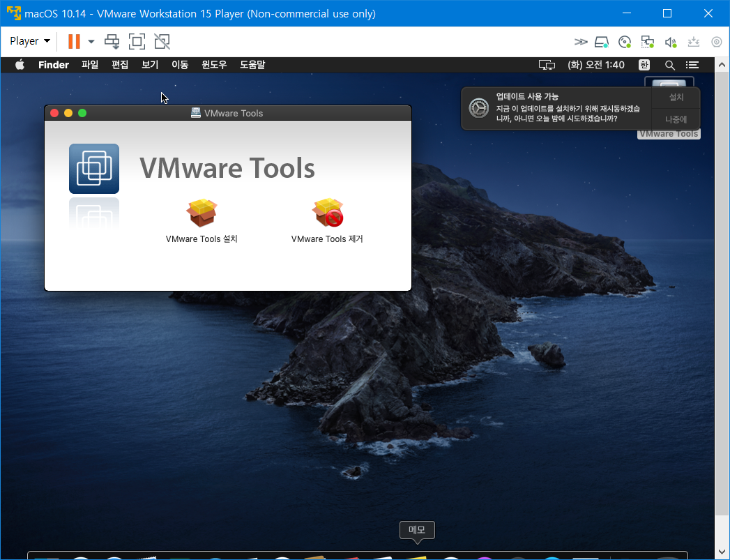Expand the power options dropdown arrow

click(x=91, y=41)
